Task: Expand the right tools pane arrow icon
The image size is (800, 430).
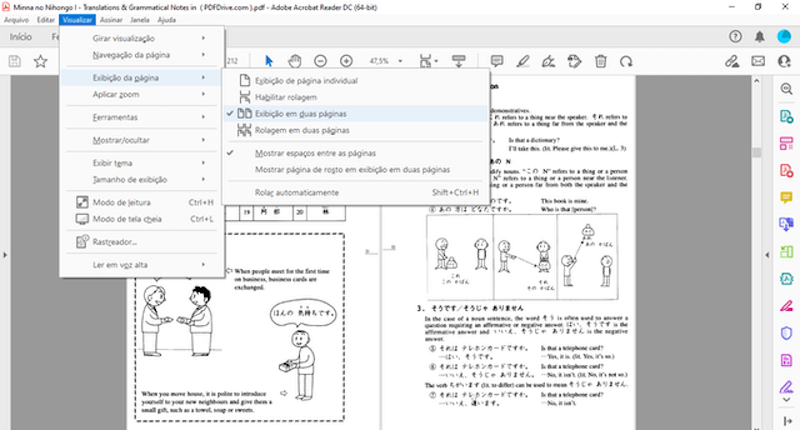Action: point(786,421)
